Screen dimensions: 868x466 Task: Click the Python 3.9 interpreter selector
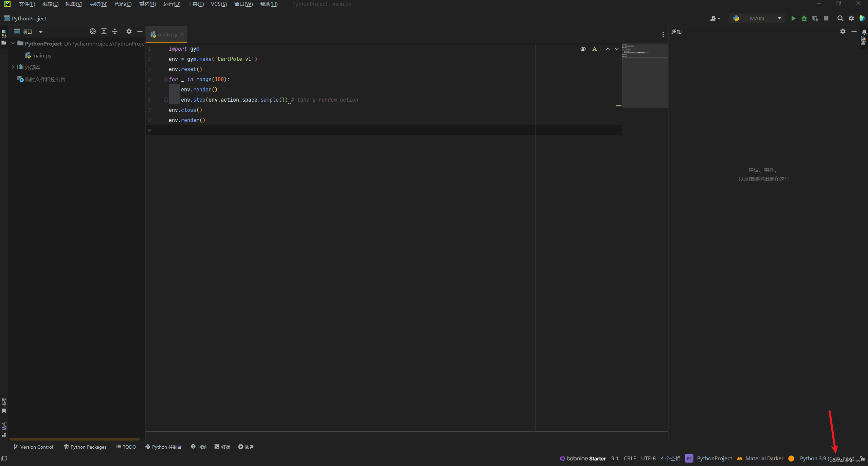click(x=827, y=458)
